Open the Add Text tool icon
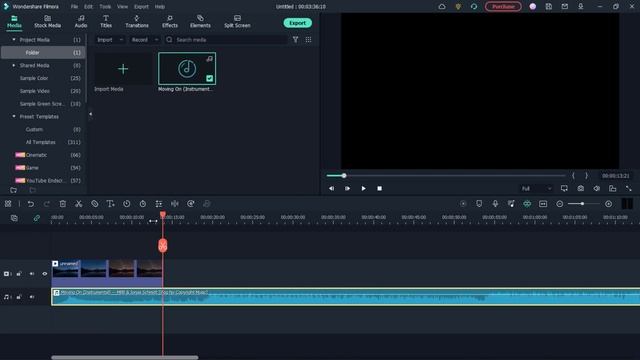This screenshot has width=640, height=360. tap(110, 204)
